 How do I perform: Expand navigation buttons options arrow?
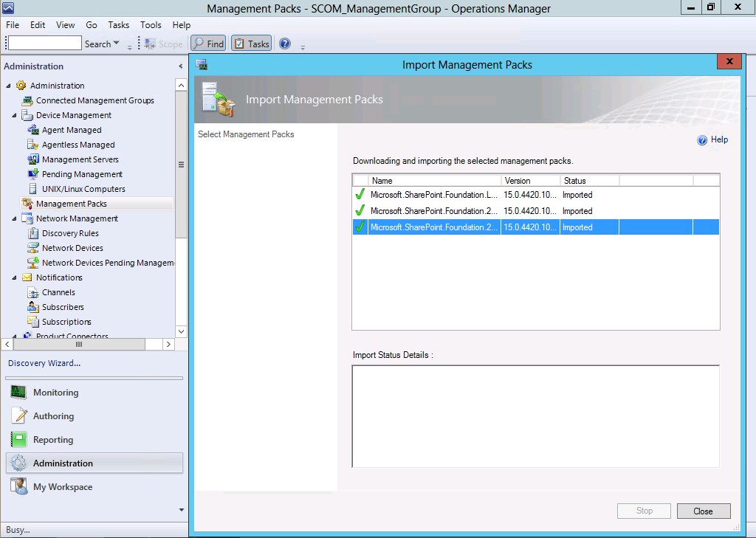[182, 509]
